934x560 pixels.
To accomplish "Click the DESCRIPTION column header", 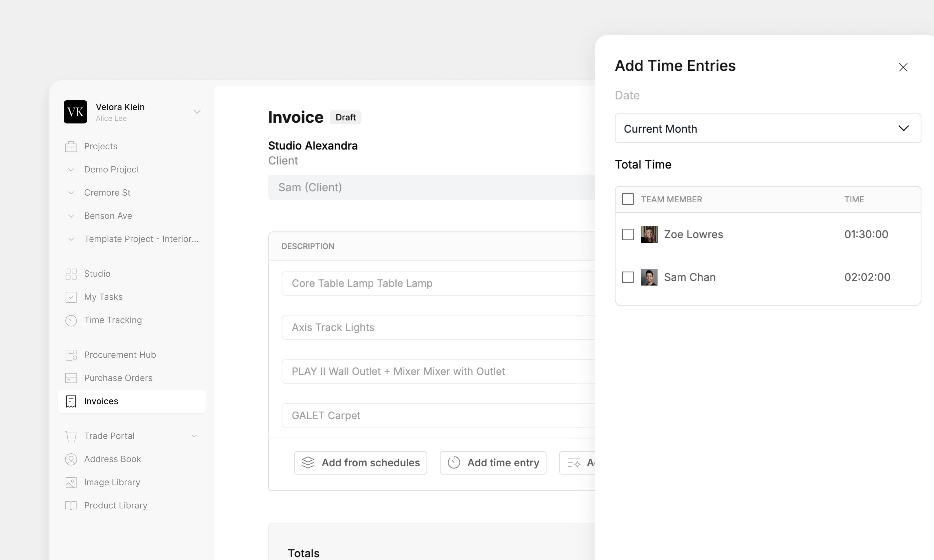I will (x=308, y=246).
